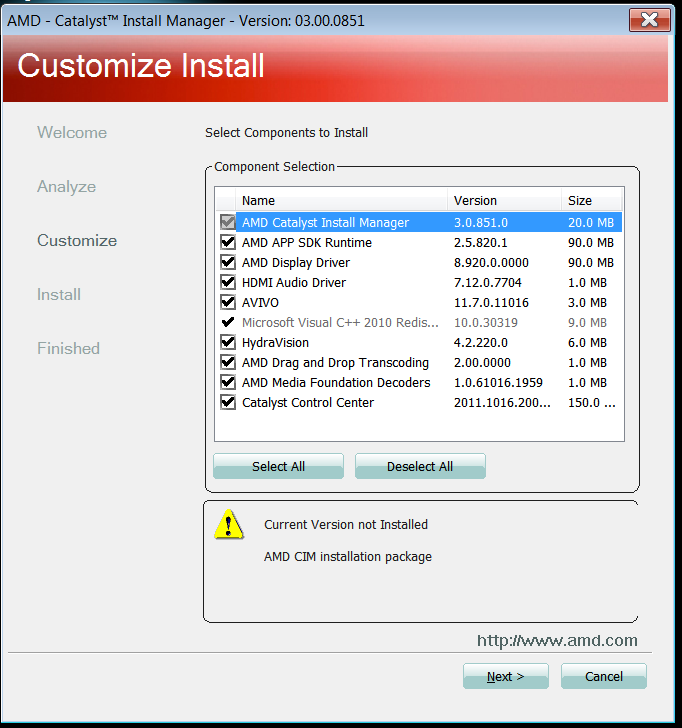
Task: Select the AVIVO row name
Action: (260, 302)
